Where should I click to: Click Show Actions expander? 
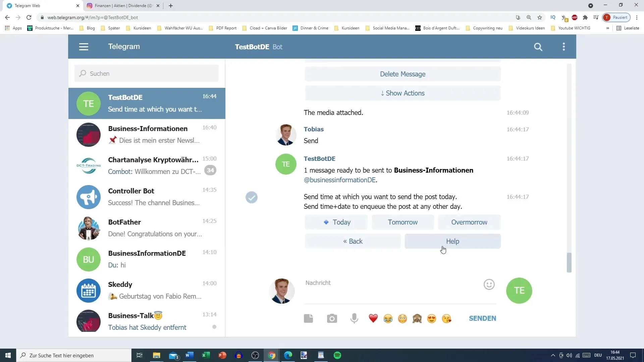402,93
